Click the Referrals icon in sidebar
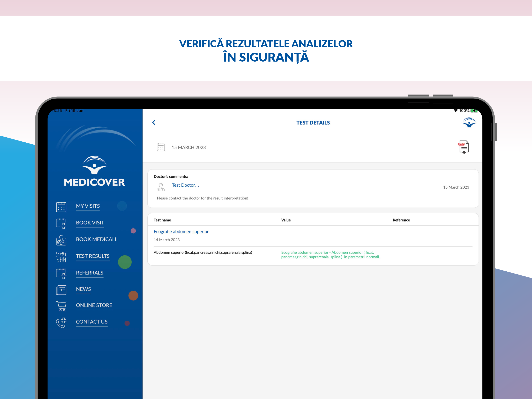The height and width of the screenshot is (399, 532). pos(61,273)
